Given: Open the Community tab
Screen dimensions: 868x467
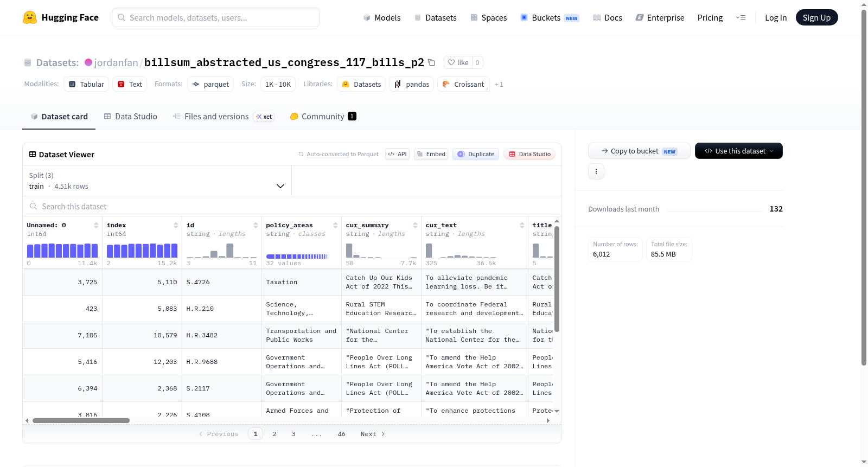Looking at the screenshot, I should [323, 117].
